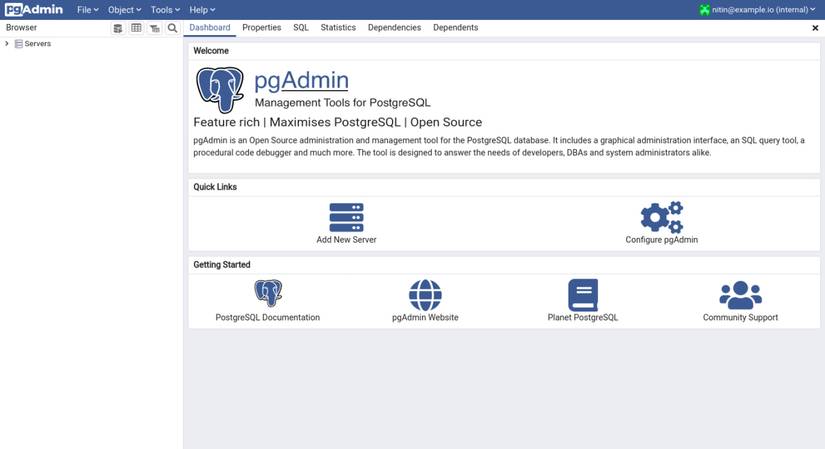The image size is (825, 449).
Task: Switch to the Dependencies tab
Action: click(394, 28)
